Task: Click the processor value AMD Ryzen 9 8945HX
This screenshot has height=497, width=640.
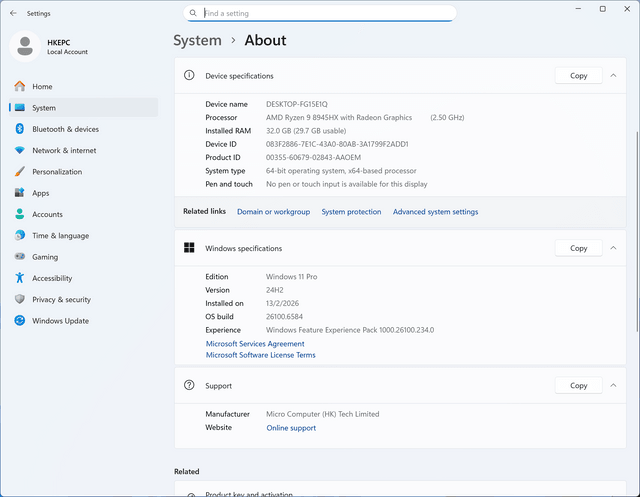Action: tap(339, 118)
